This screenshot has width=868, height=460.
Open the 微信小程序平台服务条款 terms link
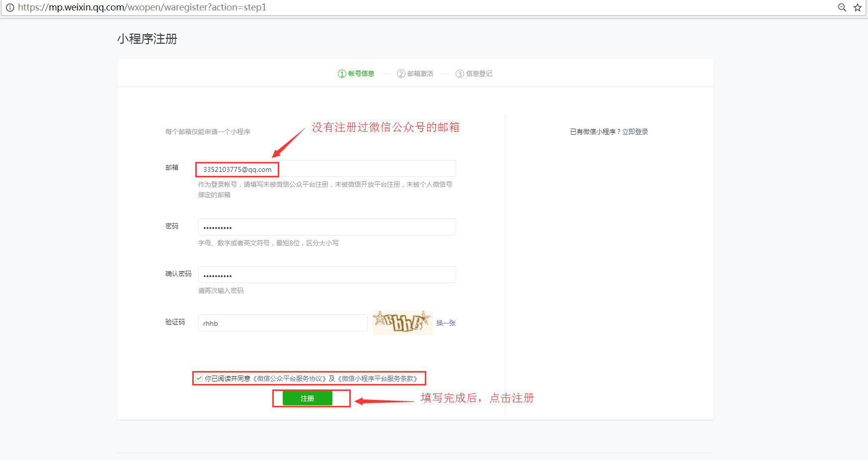(x=378, y=378)
